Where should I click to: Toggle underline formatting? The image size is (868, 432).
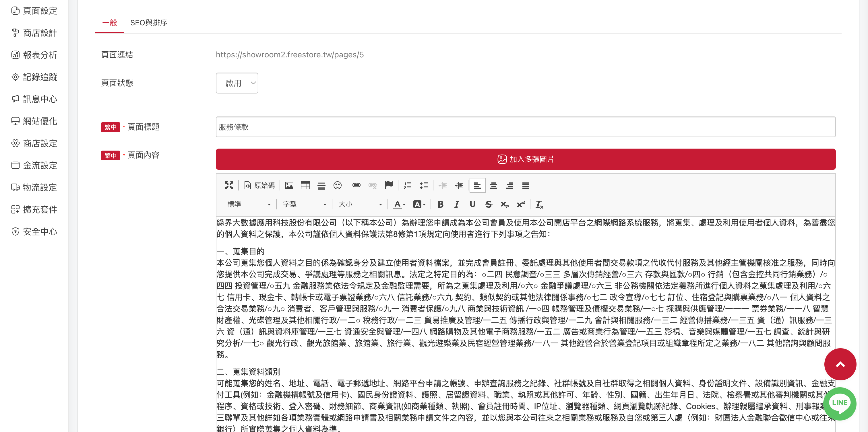pyautogui.click(x=472, y=204)
